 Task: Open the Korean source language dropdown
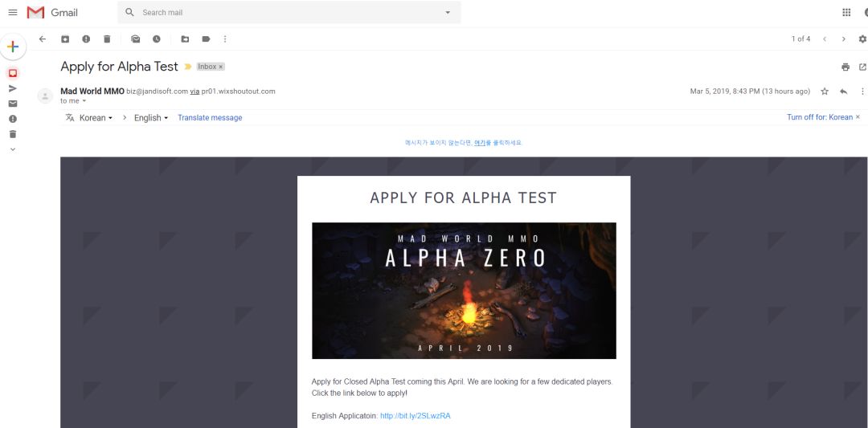[96, 118]
